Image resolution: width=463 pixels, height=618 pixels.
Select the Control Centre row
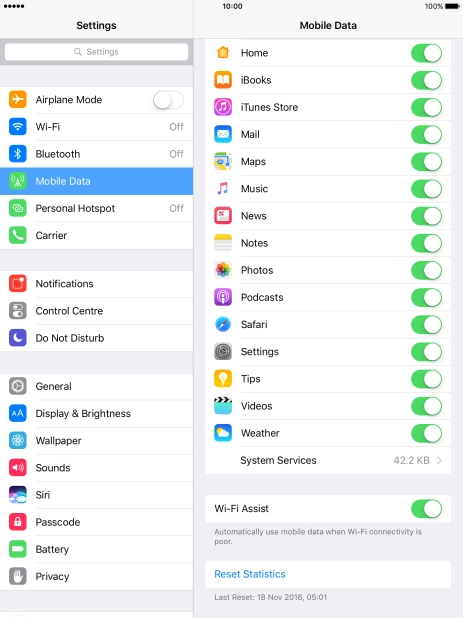click(97, 311)
